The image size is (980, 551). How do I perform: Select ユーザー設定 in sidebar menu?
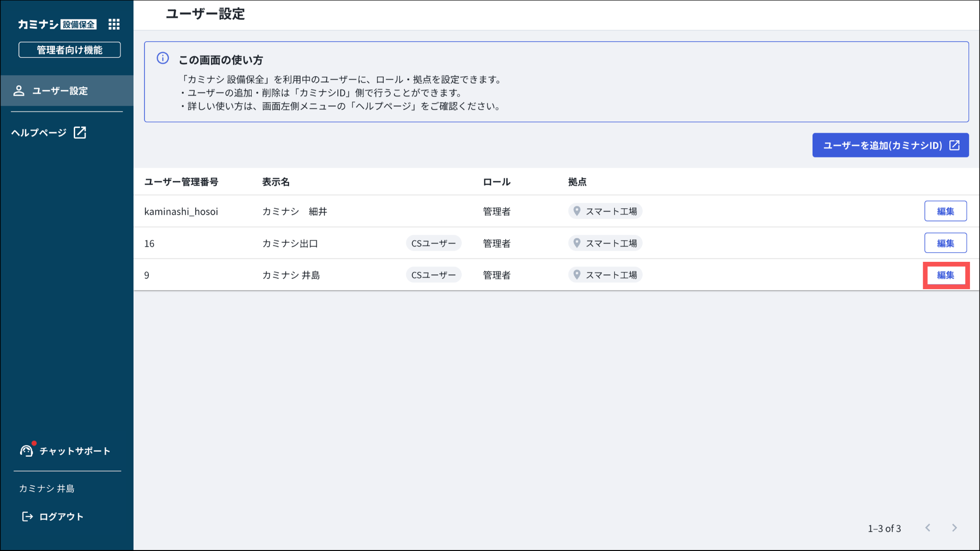[60, 91]
